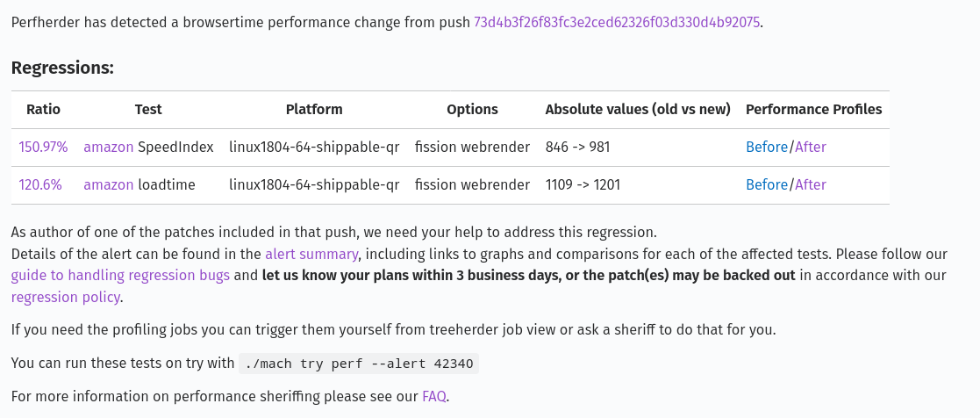
Task: Visit the performance sheriffing FAQ link
Action: [x=434, y=397]
